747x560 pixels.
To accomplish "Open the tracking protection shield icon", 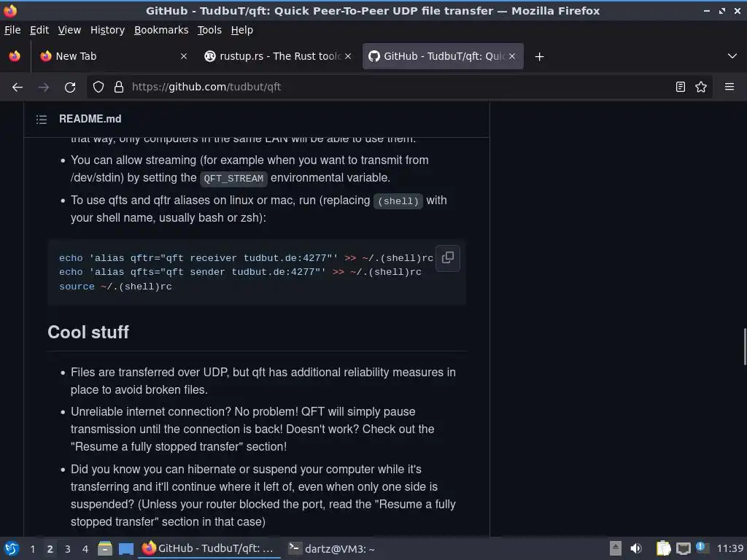I will coord(98,87).
